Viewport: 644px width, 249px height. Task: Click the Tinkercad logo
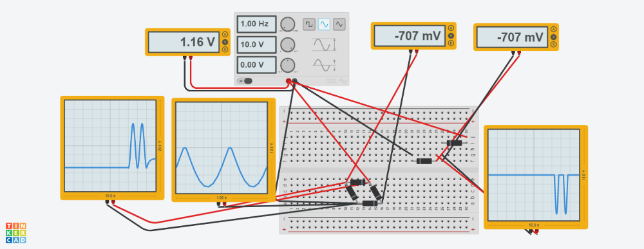click(16, 232)
